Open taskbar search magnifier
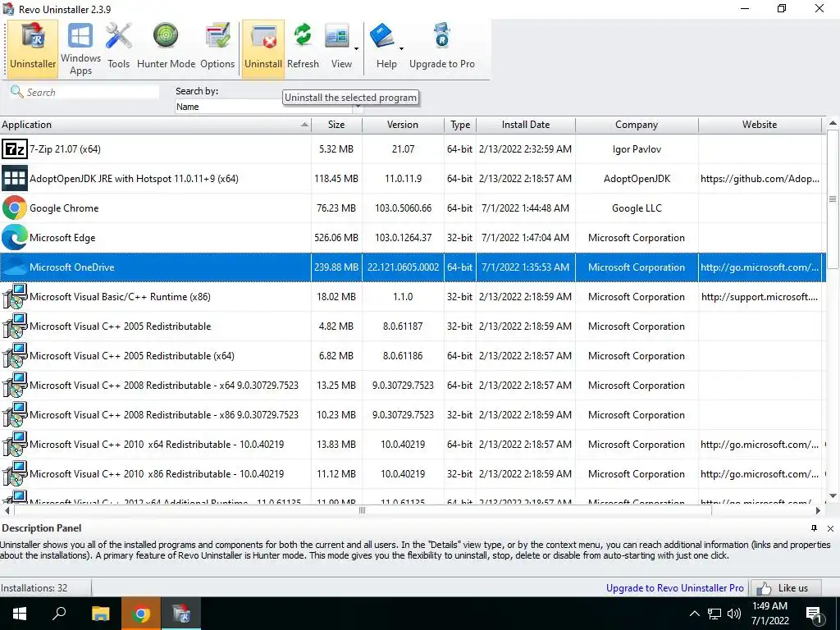Viewport: 840px width, 630px height. 59,614
